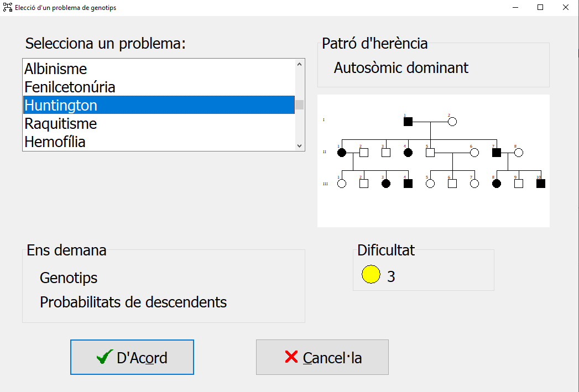Choose Albinisme from the problem list
The height and width of the screenshot is (392, 579).
pyautogui.click(x=56, y=69)
